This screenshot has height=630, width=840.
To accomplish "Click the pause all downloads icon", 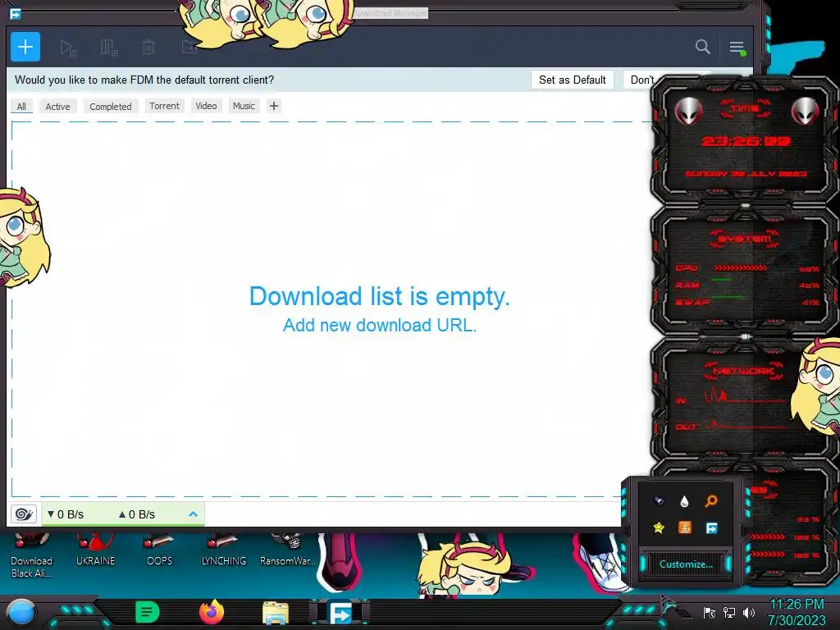I will pos(109,48).
